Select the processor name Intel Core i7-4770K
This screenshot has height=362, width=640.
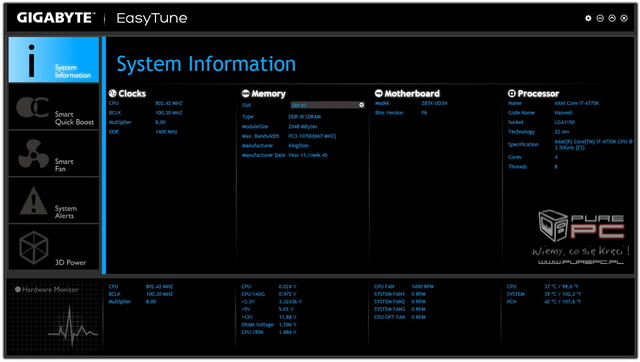point(577,103)
